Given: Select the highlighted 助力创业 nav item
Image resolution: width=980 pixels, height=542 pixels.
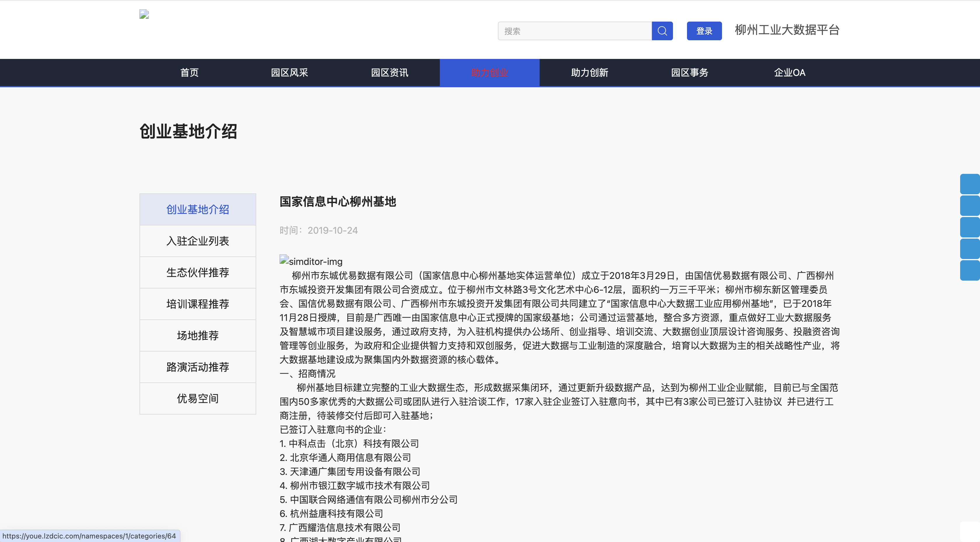Looking at the screenshot, I should pyautogui.click(x=490, y=73).
